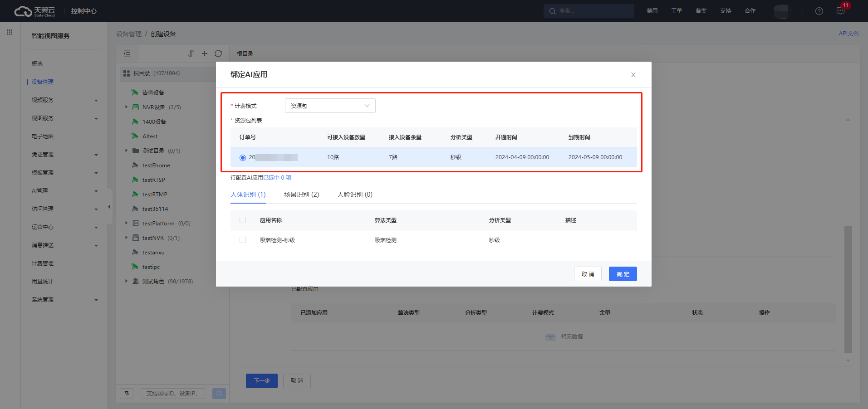Switch to the 人体识别 (1) tab
The width and height of the screenshot is (868, 409).
click(x=248, y=195)
